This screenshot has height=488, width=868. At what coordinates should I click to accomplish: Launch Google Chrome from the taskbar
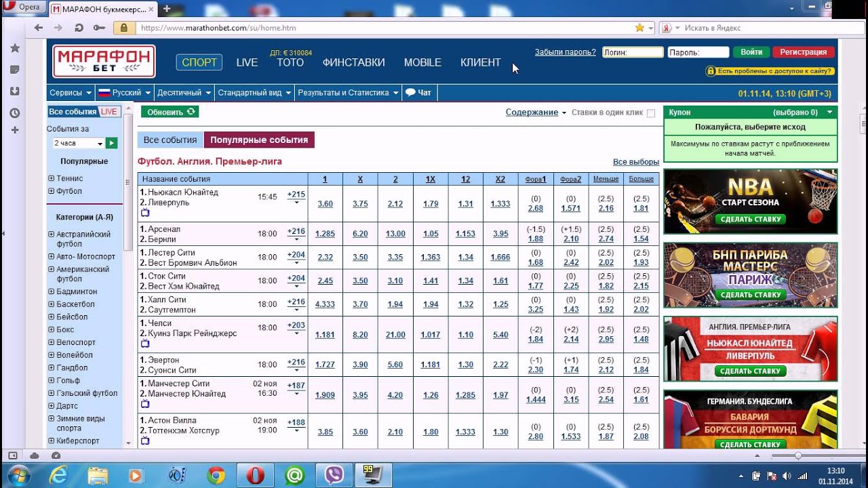click(216, 476)
